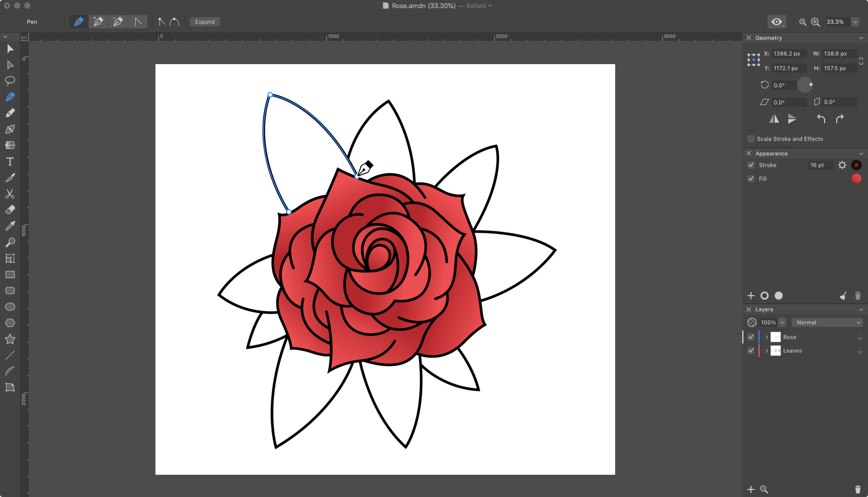Activate the Artistic Text tool
Viewport: 868px width, 497px height.
point(10,162)
